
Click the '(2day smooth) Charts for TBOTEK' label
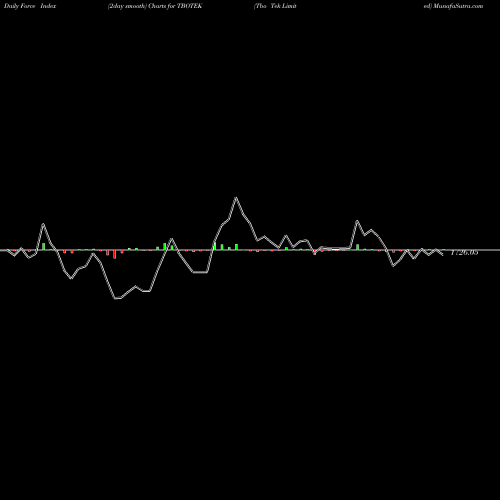pos(155,6)
